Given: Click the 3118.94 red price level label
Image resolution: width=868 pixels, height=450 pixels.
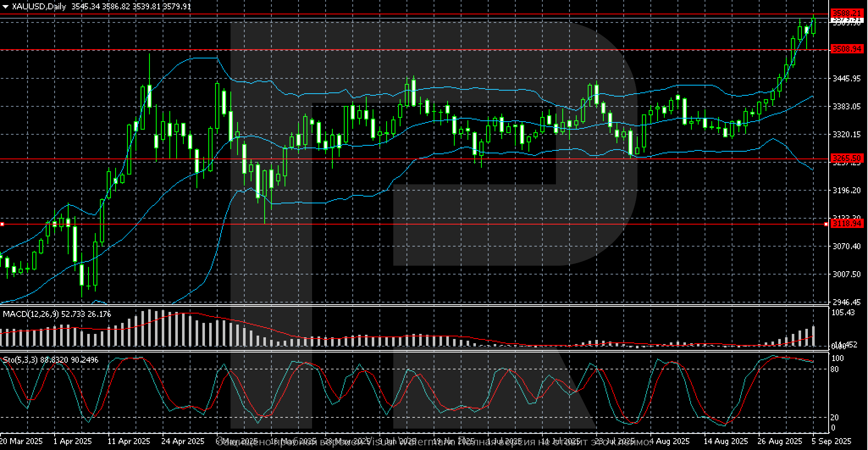Looking at the screenshot, I should pyautogui.click(x=847, y=224).
